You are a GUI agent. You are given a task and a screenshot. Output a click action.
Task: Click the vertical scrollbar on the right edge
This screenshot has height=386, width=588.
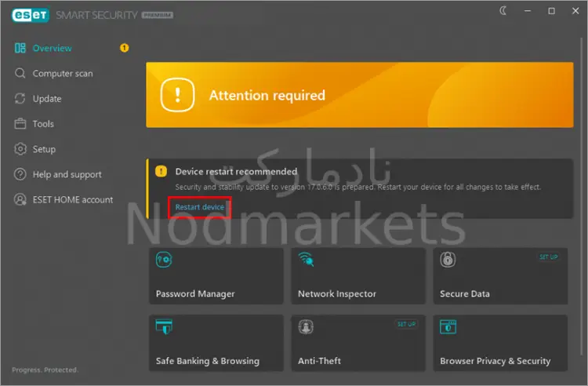[583, 195]
